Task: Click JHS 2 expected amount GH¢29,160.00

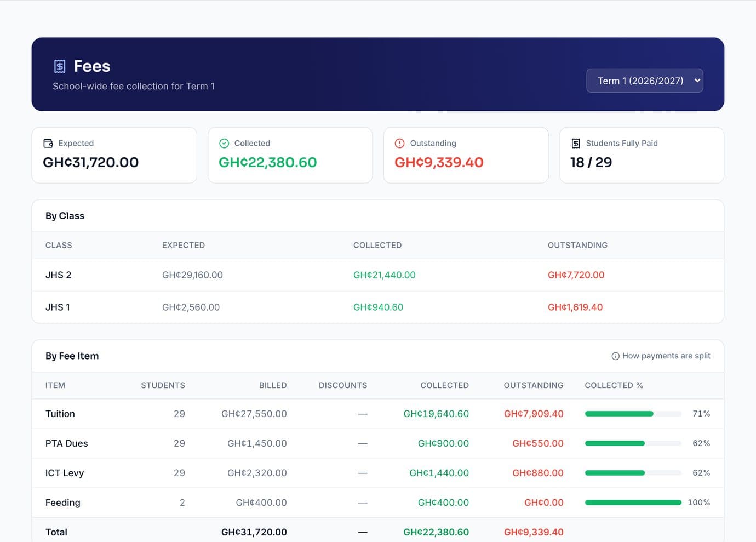Action: tap(192, 275)
